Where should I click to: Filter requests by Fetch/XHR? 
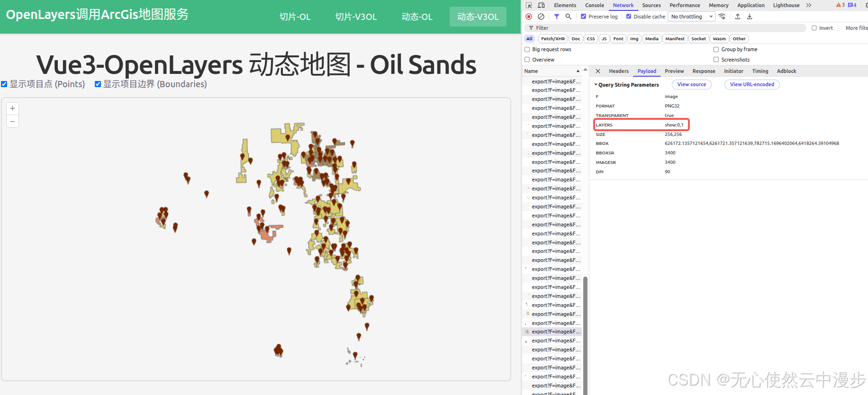552,39
